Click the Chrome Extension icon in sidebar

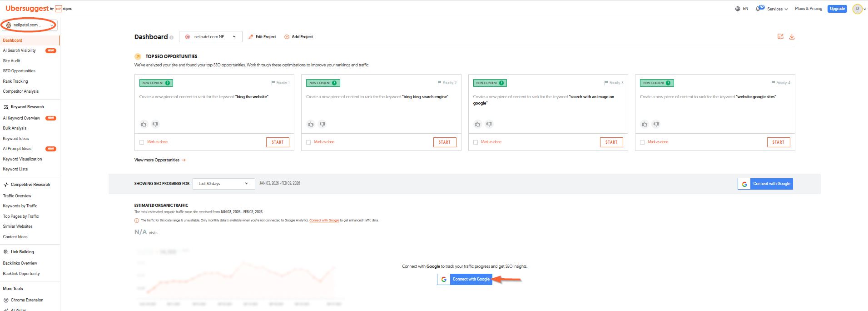(x=6, y=300)
